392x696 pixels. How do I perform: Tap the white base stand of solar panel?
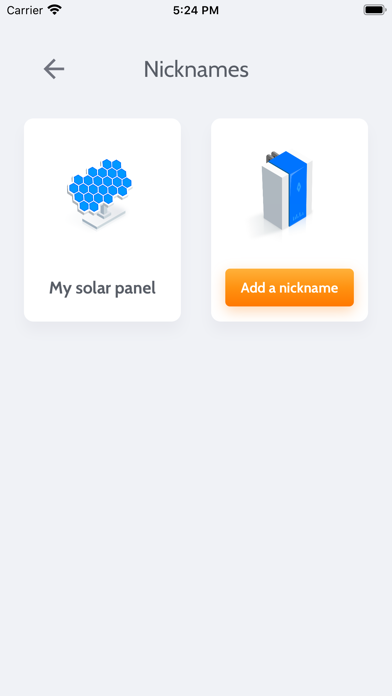[103, 218]
